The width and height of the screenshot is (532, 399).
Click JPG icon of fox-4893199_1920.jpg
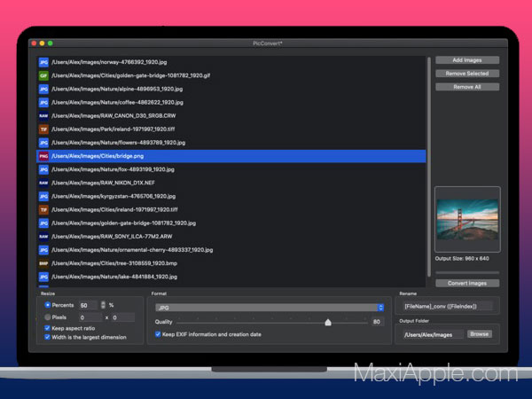[x=43, y=169]
